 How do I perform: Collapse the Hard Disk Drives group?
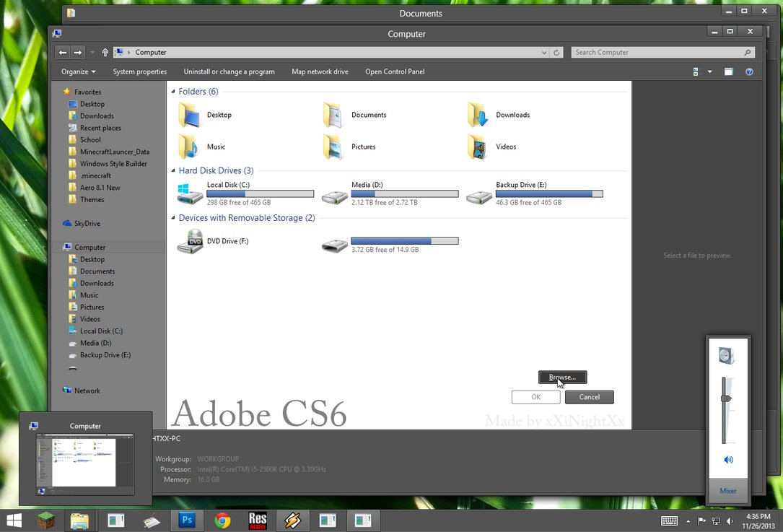tap(173, 171)
